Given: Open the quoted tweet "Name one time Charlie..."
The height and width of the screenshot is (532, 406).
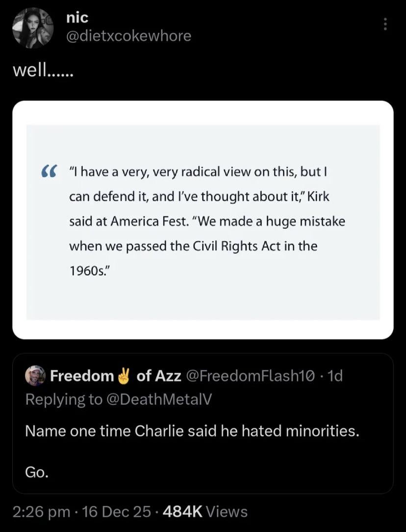Looking at the screenshot, I should click(x=192, y=431).
